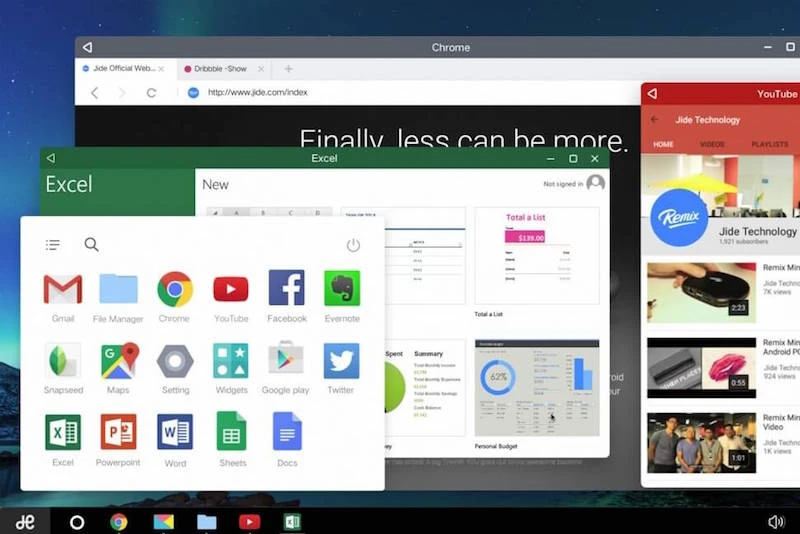Play the 2:23 Remix Mini video
The width and height of the screenshot is (800, 534).
point(700,292)
